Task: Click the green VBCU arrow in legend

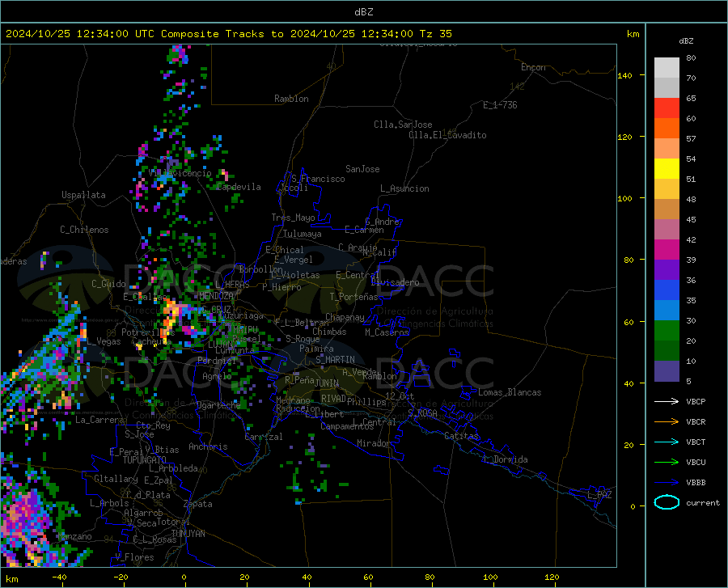Action: [x=667, y=462]
